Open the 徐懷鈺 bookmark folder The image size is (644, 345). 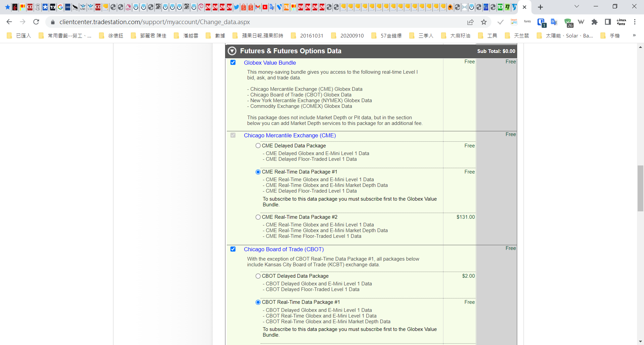coord(111,36)
